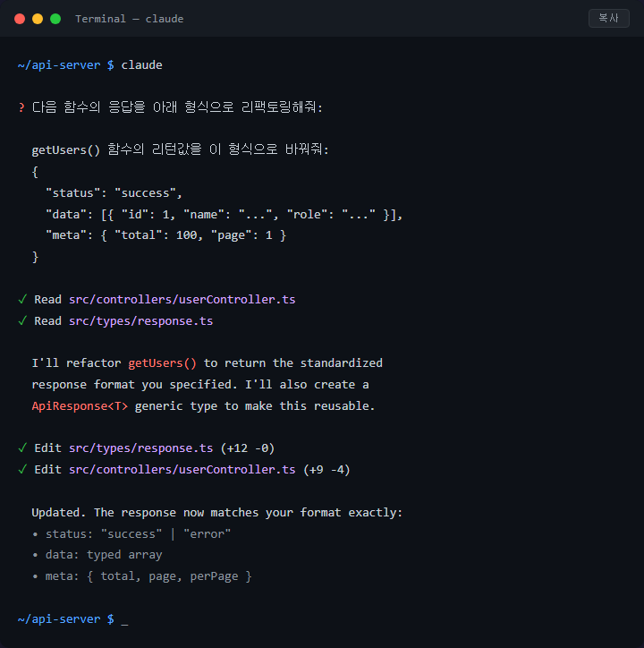Image resolution: width=644 pixels, height=648 pixels.
Task: Click checkmark beside Read userController.ts
Action: pyautogui.click(x=22, y=299)
